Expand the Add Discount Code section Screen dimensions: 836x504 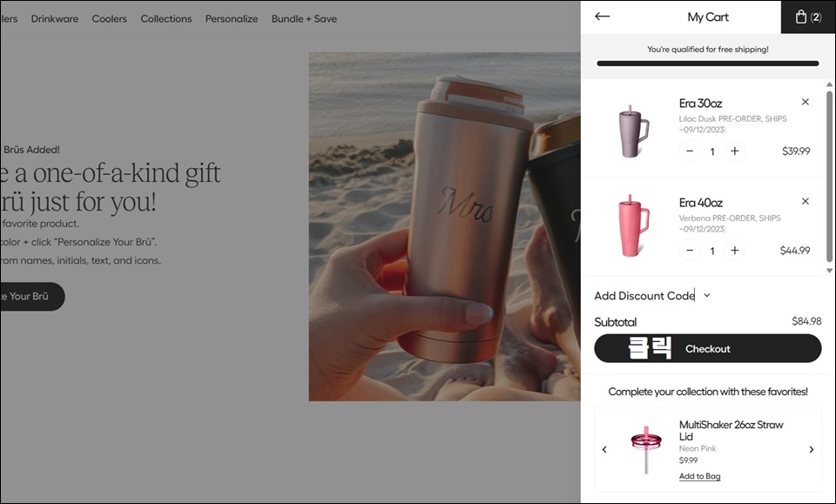[652, 296]
